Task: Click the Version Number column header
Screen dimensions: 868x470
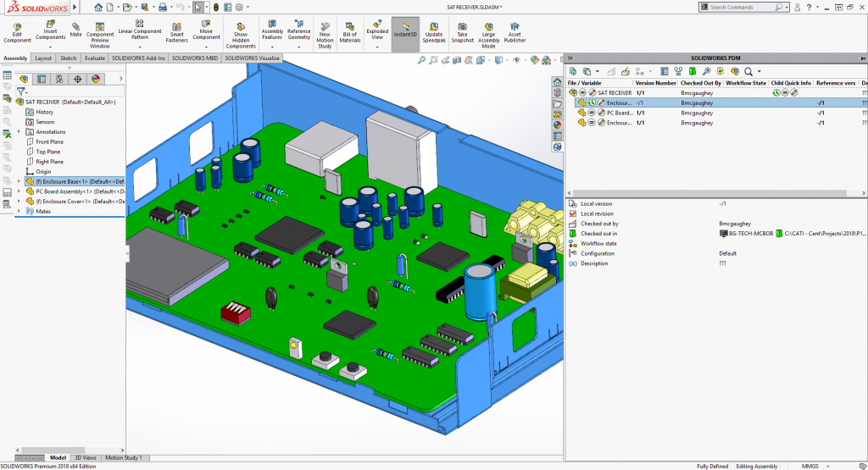Action: (655, 83)
